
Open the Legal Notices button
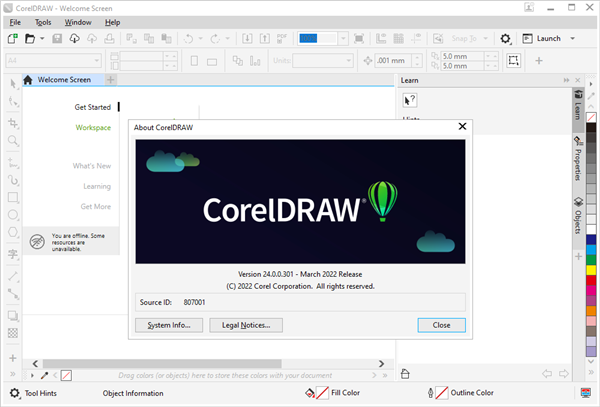pyautogui.click(x=246, y=325)
